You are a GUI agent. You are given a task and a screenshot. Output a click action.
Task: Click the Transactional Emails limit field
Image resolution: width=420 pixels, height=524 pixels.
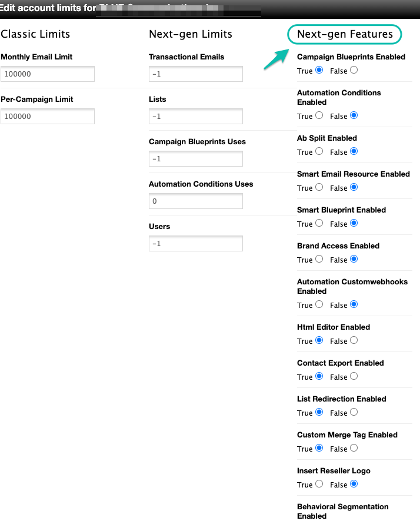(x=196, y=74)
